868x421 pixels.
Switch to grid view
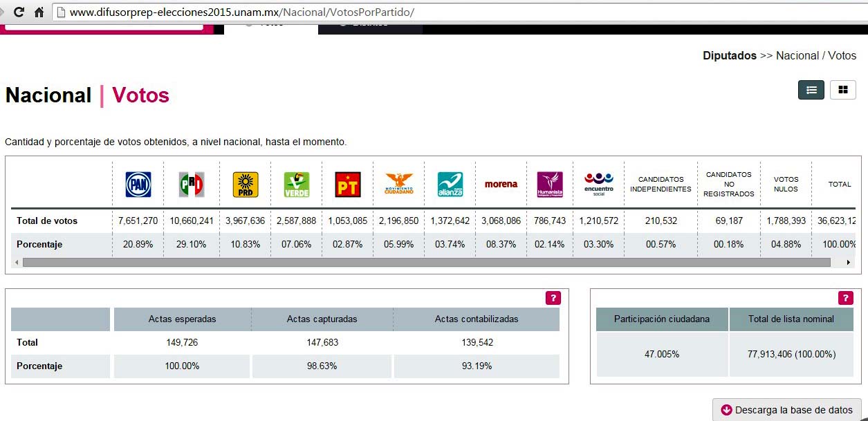coord(842,90)
